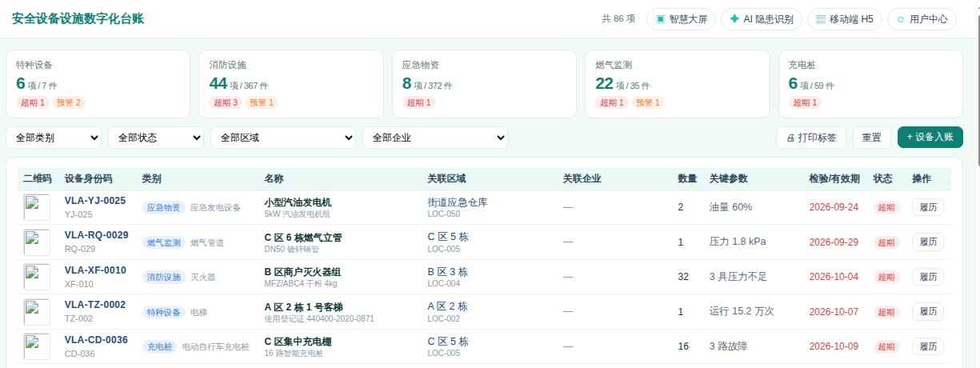Open 履历 for C 区 6 栋燃气立管

pos(928,242)
